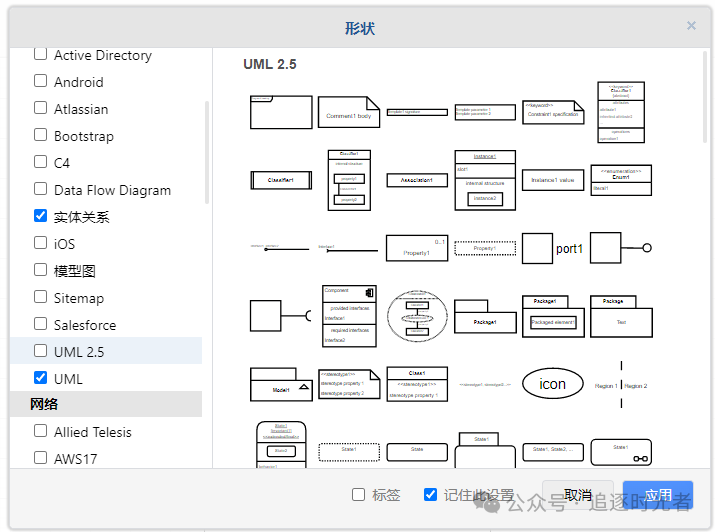Toggle the 记住此设置 checkbox
715x532 pixels.
[431, 495]
